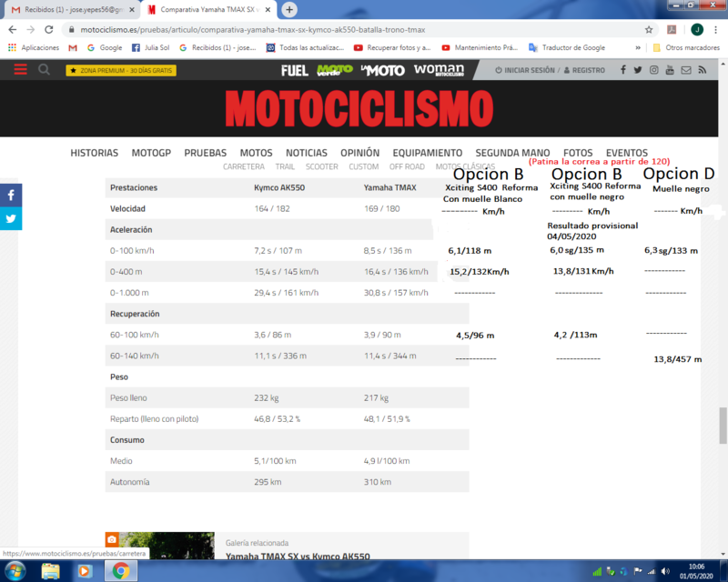This screenshot has height=582, width=728.
Task: Share article via Twitter side button
Action: (x=11, y=218)
